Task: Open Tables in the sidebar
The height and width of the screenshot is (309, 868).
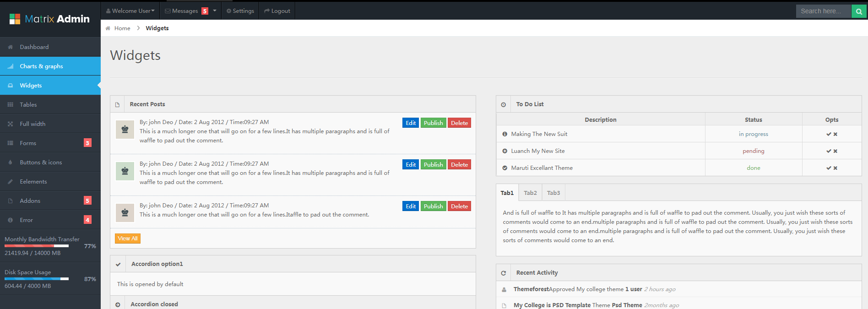Action: click(28, 105)
